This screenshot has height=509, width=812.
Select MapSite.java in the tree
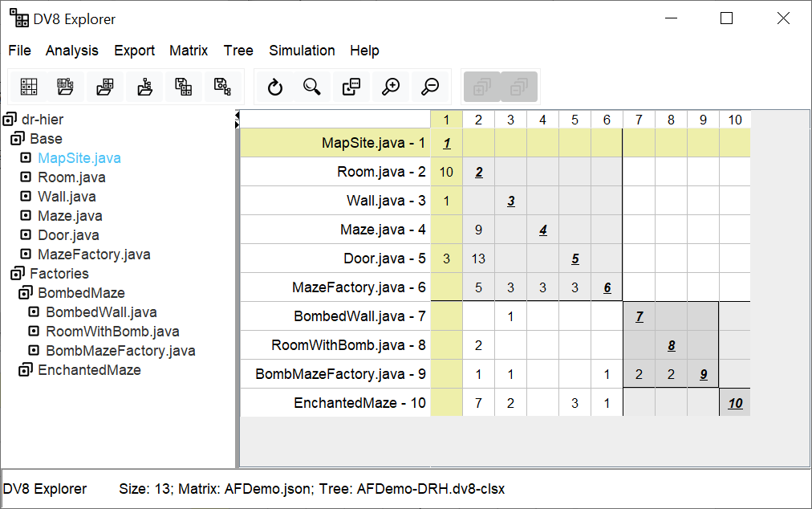(x=79, y=158)
